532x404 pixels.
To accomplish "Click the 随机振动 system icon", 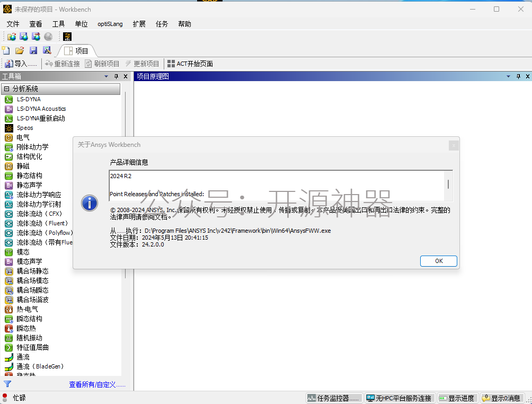I will click(9, 338).
